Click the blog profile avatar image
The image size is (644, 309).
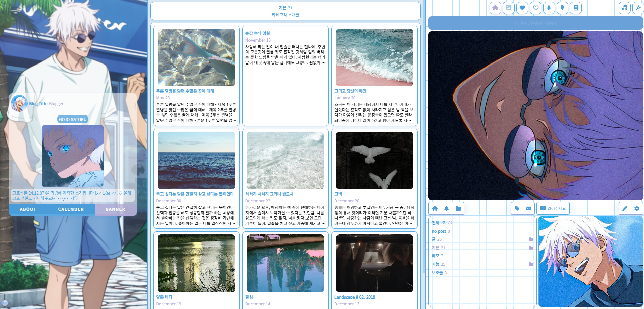click(19, 103)
